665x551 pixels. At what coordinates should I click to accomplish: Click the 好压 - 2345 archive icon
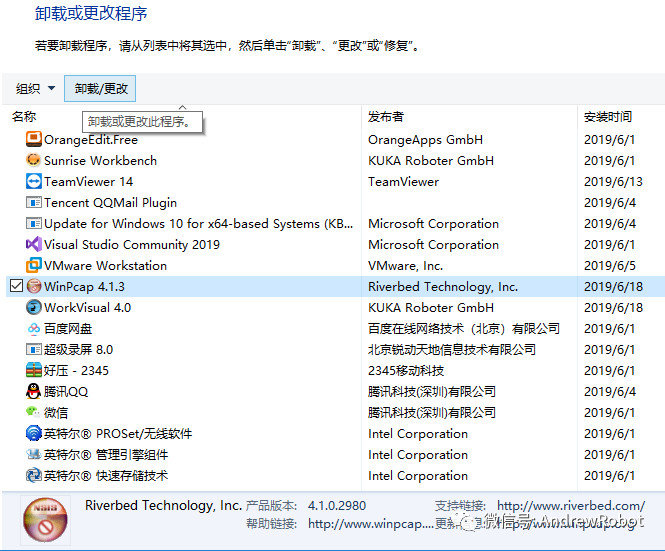(34, 370)
